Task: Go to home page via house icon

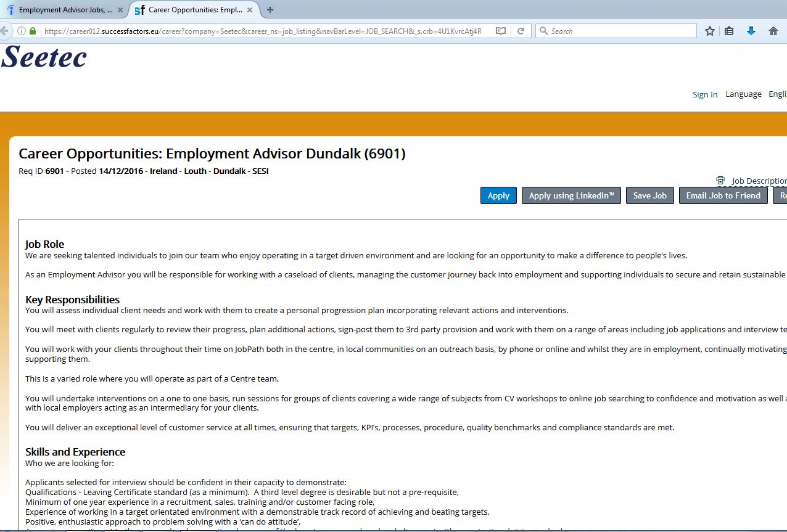Action: tap(773, 31)
